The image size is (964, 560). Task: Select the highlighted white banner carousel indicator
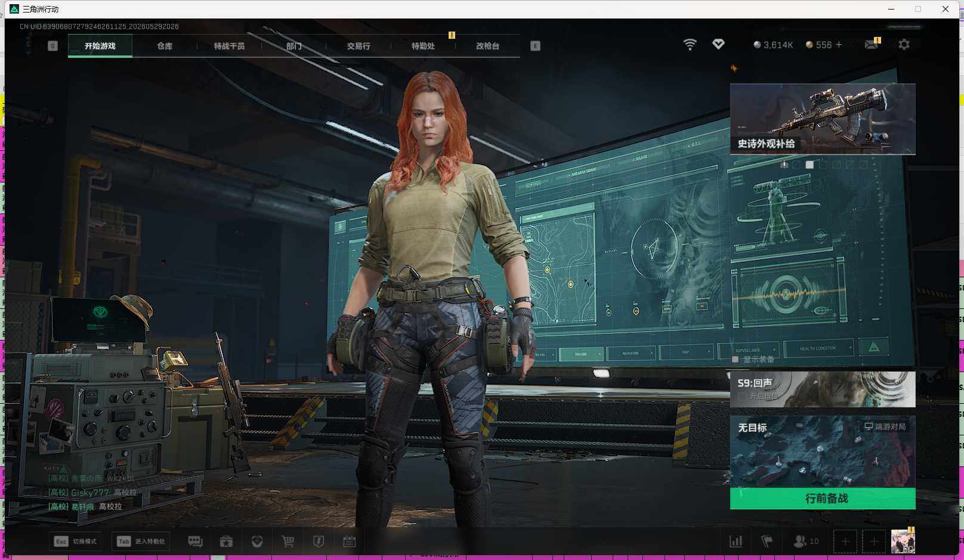pyautogui.click(x=809, y=165)
